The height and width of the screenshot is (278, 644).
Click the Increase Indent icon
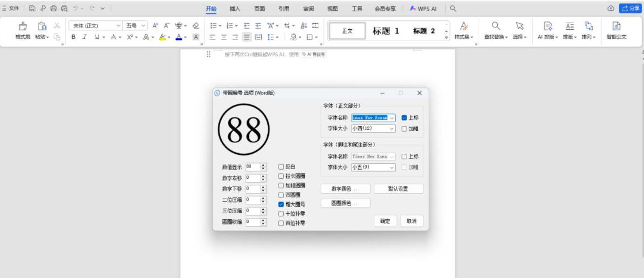258,26
